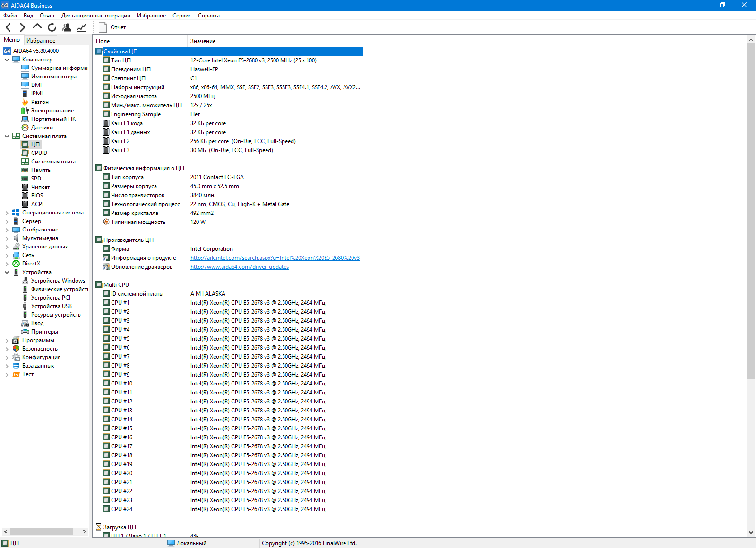This screenshot has height=548, width=756.
Task: Open remote user management toolbar icon
Action: [x=67, y=27]
